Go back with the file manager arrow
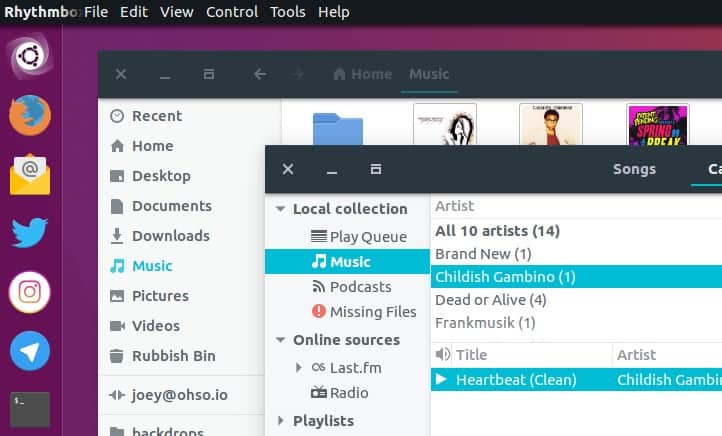 260,74
